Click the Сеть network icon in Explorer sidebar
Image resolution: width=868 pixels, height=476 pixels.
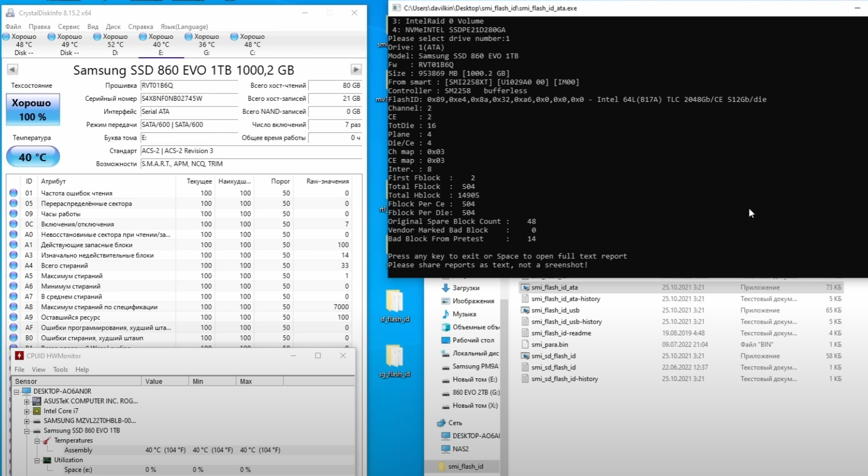pyautogui.click(x=441, y=422)
